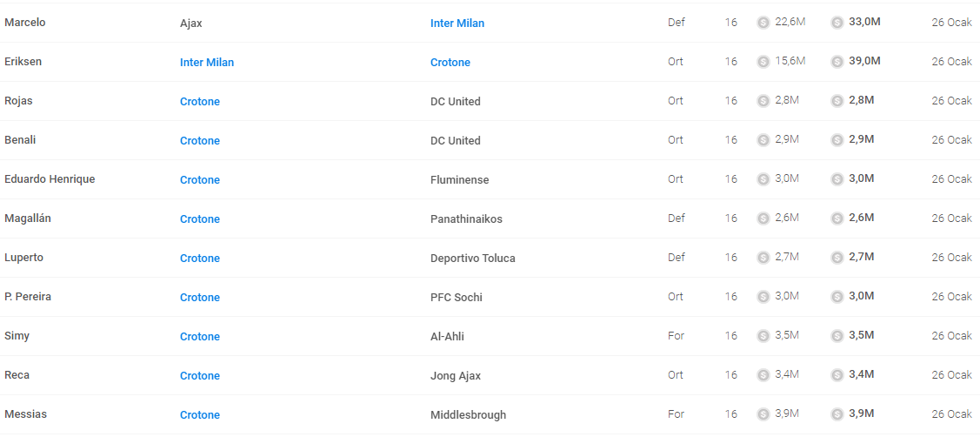980x437 pixels.
Task: Click coin icon next to Marcelo's 22,6M value
Action: (x=763, y=23)
